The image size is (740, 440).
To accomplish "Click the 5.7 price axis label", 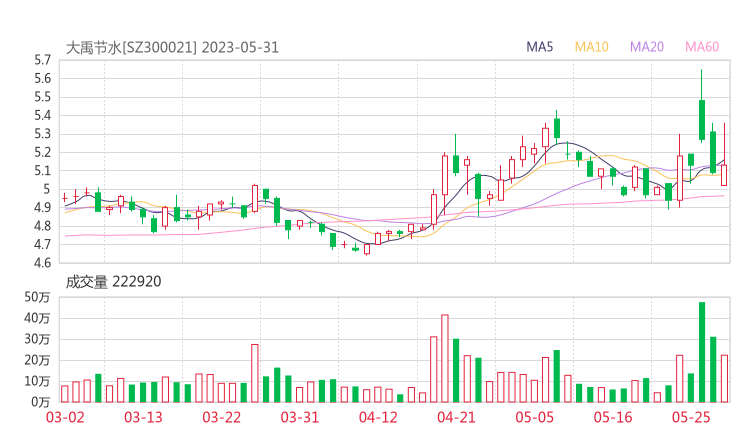I will [42, 60].
